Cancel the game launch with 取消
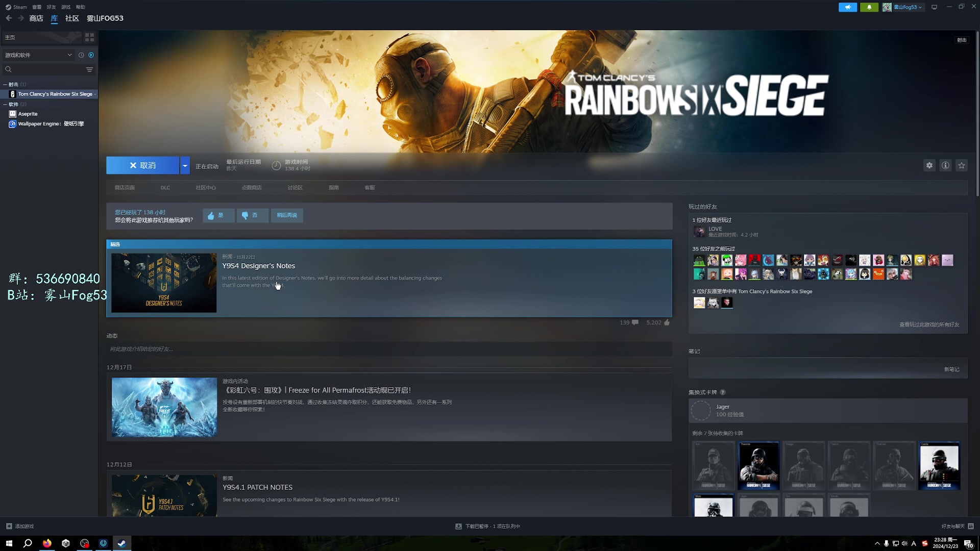980x551 pixels. tap(142, 166)
